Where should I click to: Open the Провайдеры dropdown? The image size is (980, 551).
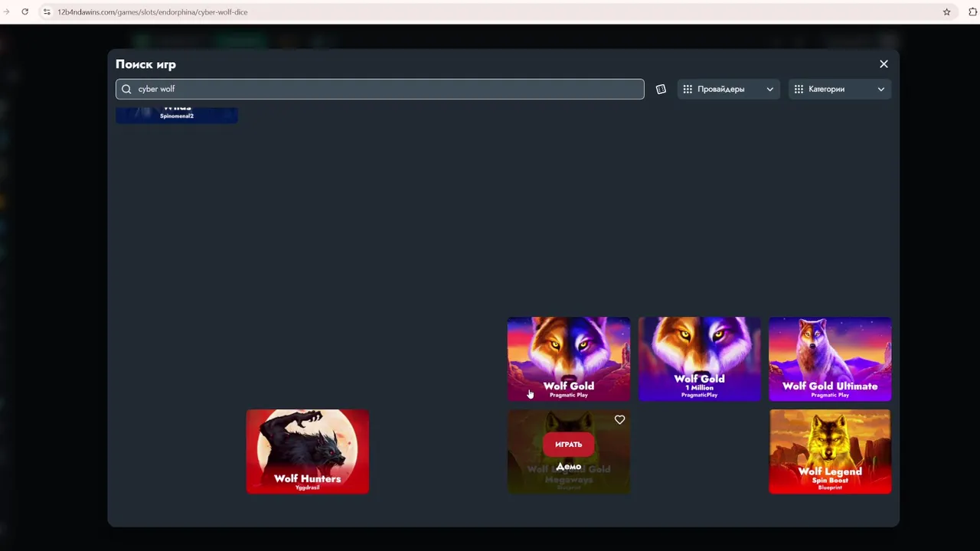(728, 89)
